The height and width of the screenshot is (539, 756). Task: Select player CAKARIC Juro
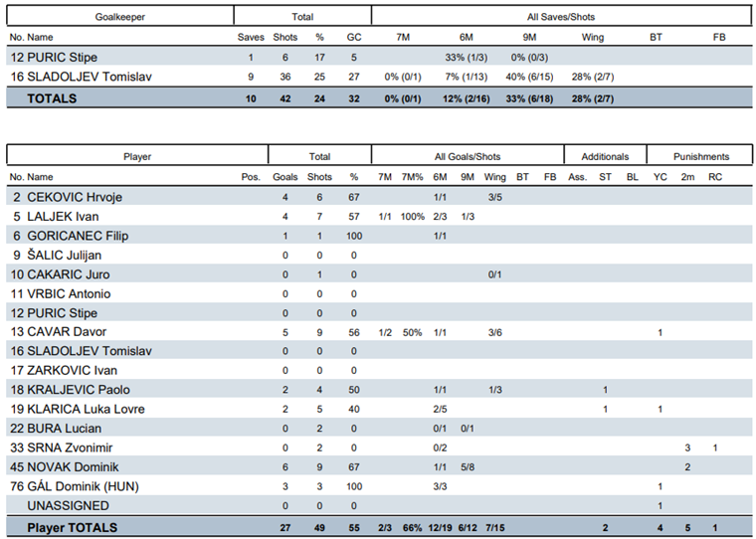click(69, 274)
